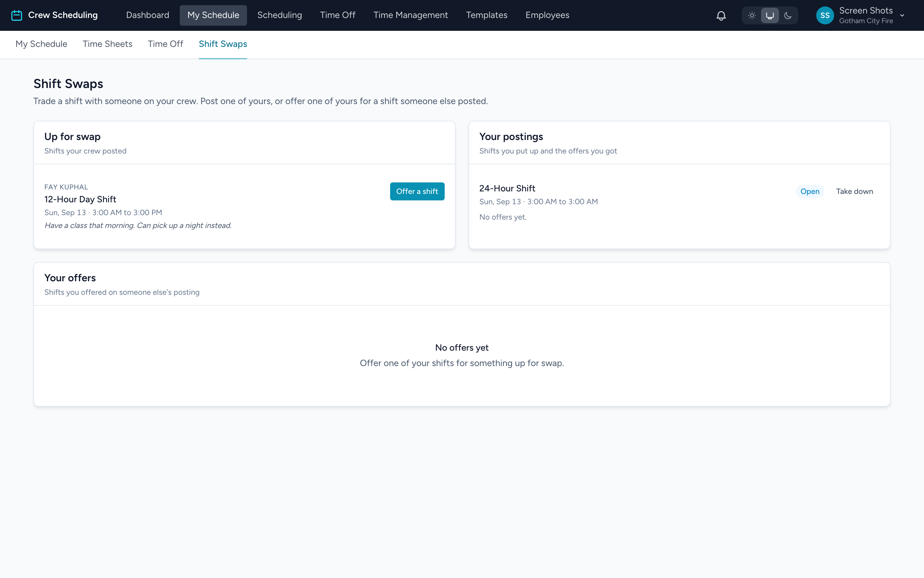924x578 pixels.
Task: Go to Scheduling in the navbar
Action: point(279,15)
